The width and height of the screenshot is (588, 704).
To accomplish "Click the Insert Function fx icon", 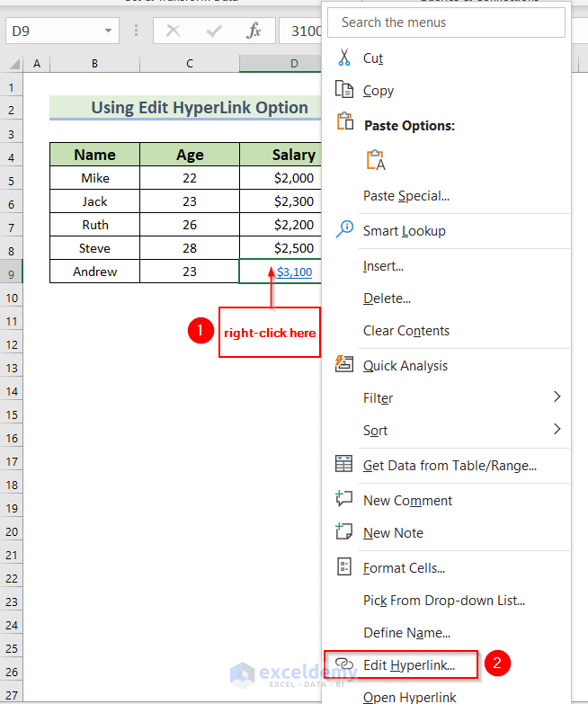I will click(x=254, y=31).
